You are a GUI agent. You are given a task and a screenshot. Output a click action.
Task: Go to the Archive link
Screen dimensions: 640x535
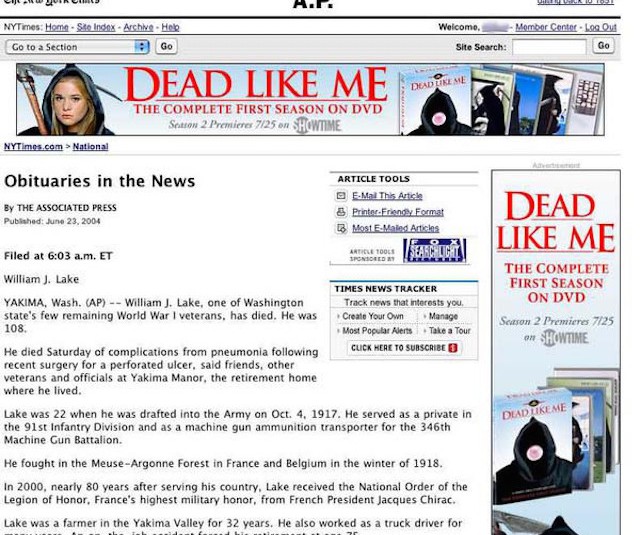[x=138, y=27]
